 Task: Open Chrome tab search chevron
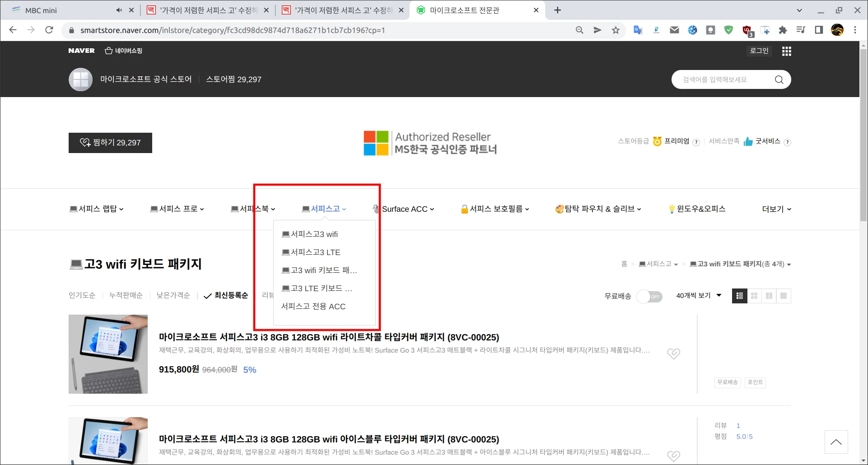point(799,10)
